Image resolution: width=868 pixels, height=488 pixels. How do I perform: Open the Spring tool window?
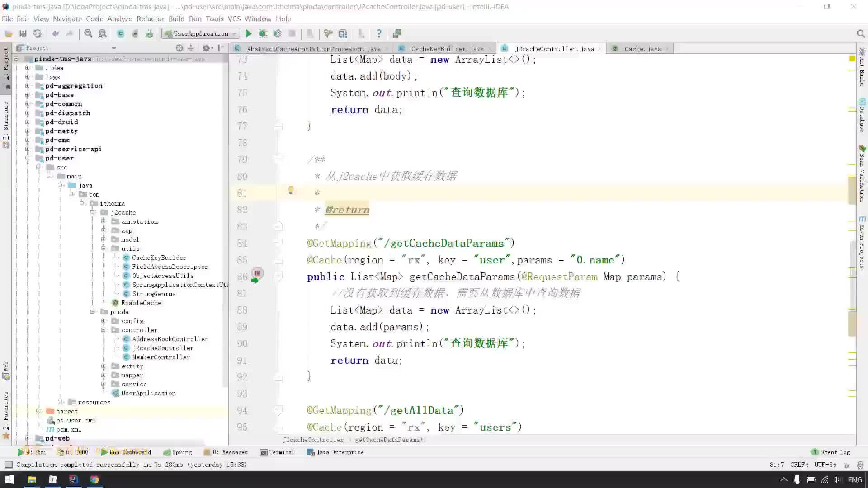click(177, 452)
